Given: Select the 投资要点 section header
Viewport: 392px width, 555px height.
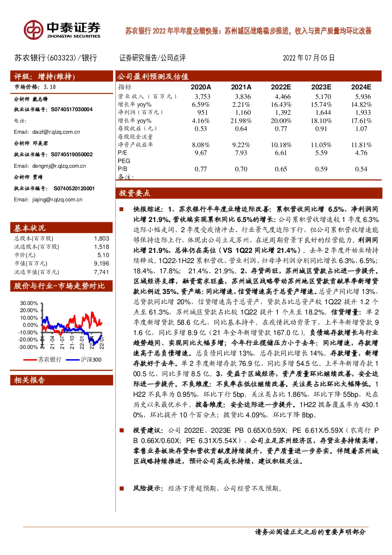Looking at the screenshot, I should click(249, 193).
